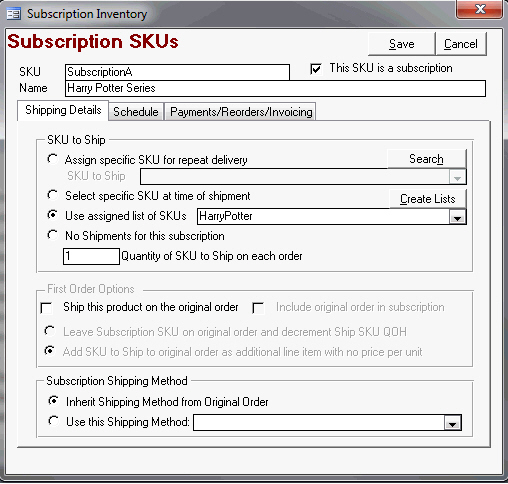Screen dimensions: 508x484
Task: Uncheck This SKU is a subscription
Action: (x=316, y=69)
